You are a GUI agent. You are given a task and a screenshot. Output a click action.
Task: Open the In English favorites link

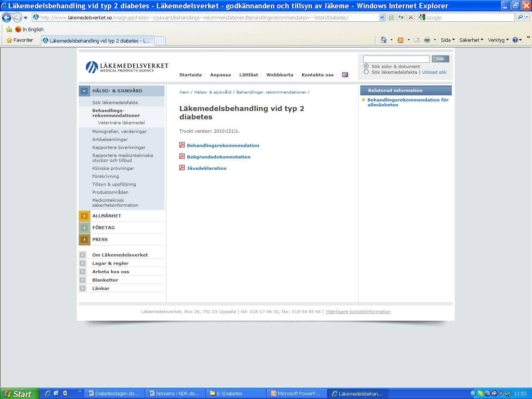[x=29, y=29]
